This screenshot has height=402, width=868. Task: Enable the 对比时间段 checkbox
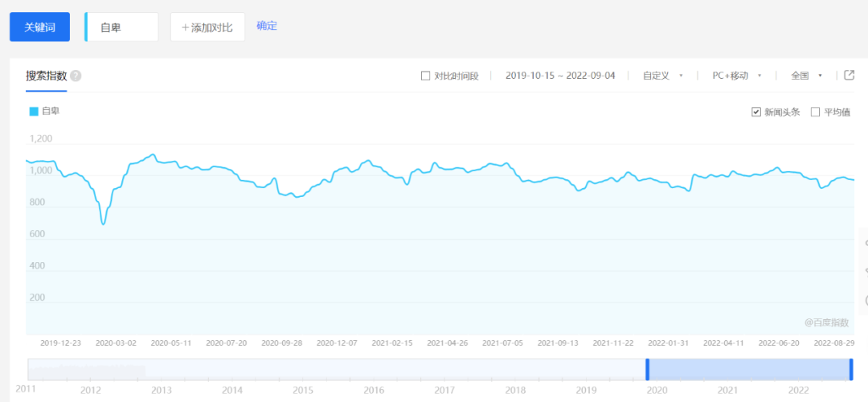[x=426, y=76]
